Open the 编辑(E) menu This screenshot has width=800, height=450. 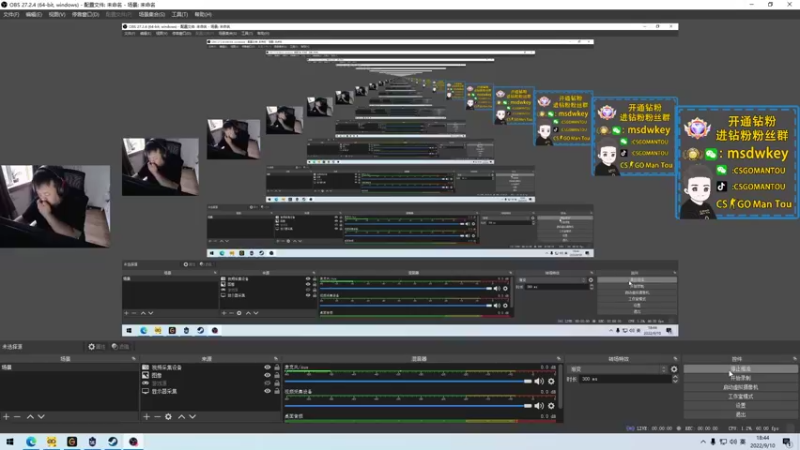(34, 14)
